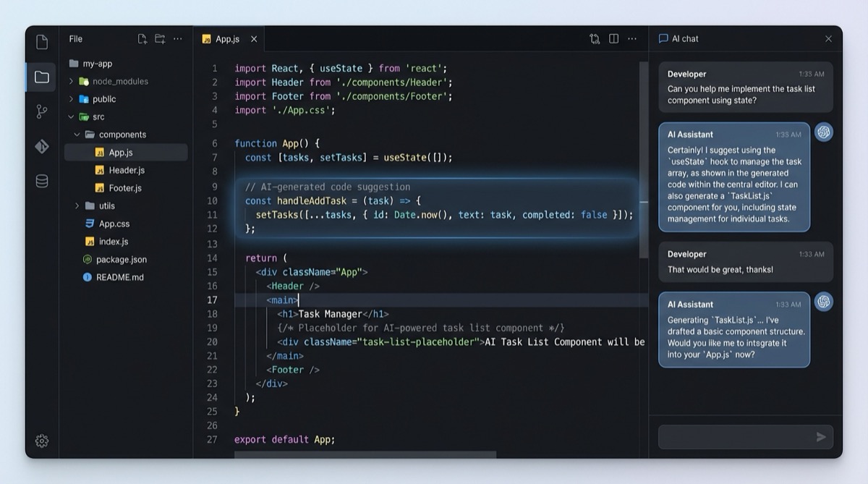Open the editor's more actions ellipsis menu

point(632,38)
